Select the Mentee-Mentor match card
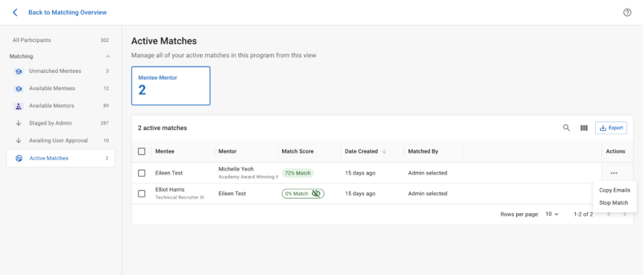This screenshot has height=275, width=644. pos(171,86)
